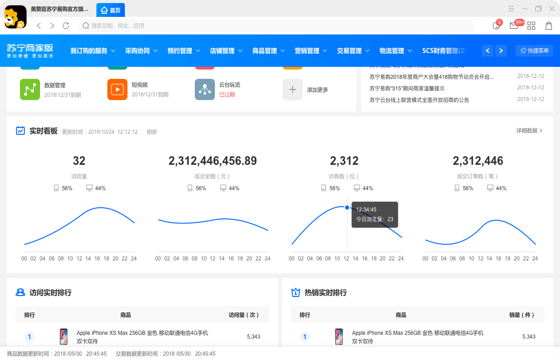Open the SCS财务管理 menu item
This screenshot has width=560, height=361.
tap(444, 51)
